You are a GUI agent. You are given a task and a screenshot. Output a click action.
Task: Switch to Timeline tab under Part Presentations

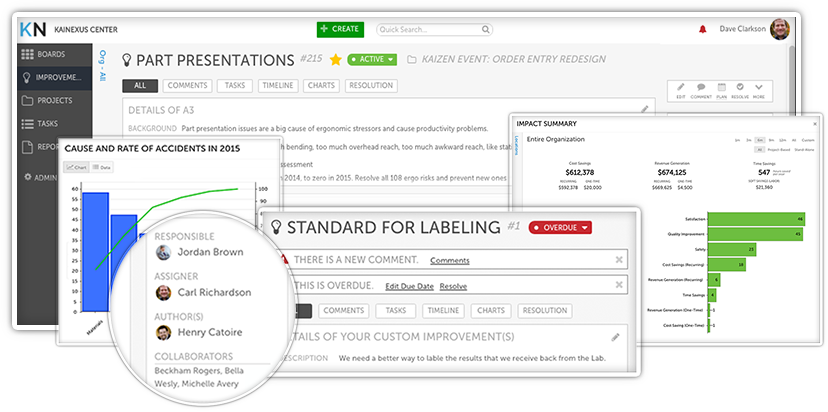pyautogui.click(x=278, y=86)
